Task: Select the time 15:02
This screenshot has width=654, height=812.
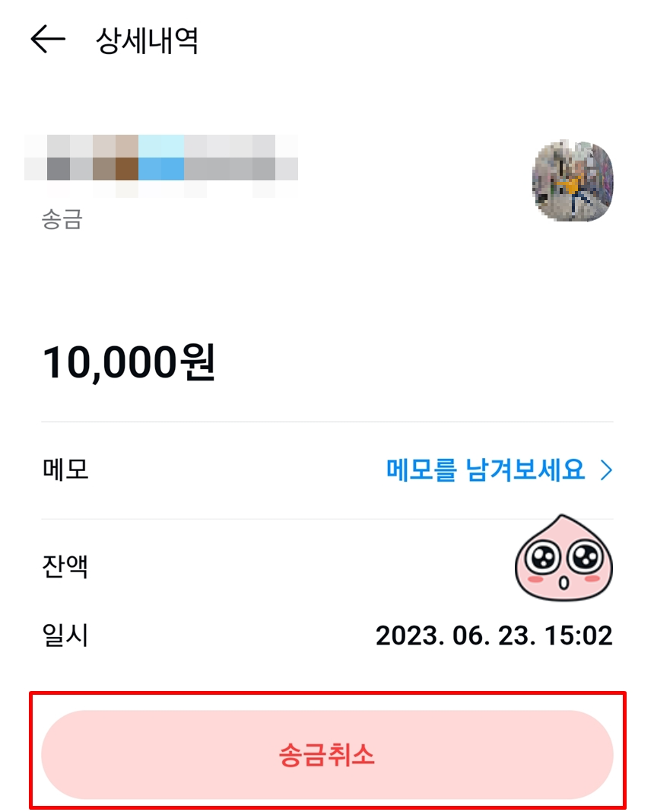Action: (579, 635)
